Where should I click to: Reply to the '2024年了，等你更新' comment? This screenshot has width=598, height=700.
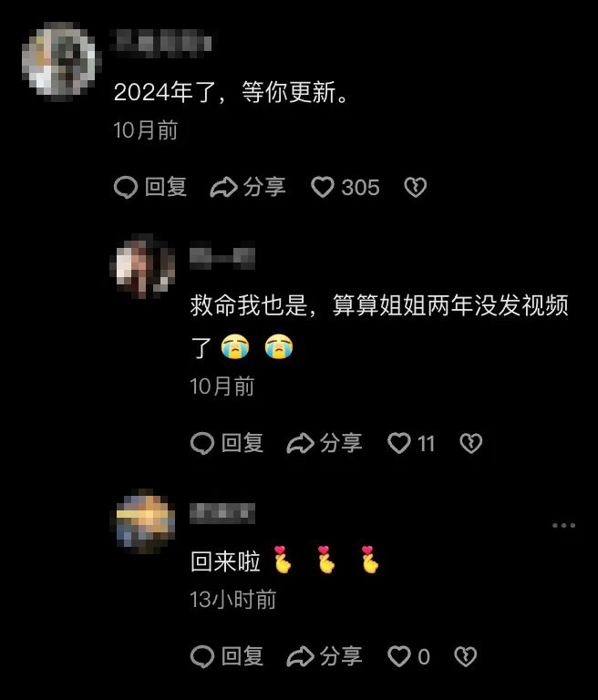150,187
